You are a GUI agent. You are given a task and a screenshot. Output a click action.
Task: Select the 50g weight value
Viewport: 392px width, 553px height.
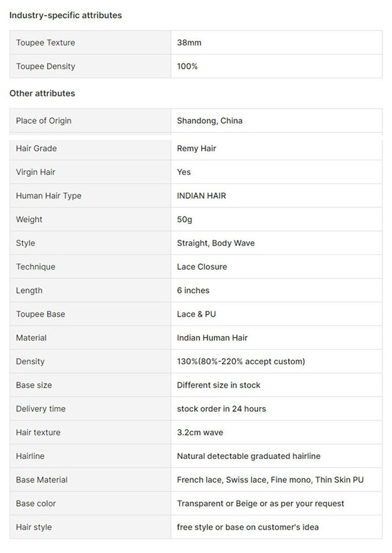click(x=185, y=219)
